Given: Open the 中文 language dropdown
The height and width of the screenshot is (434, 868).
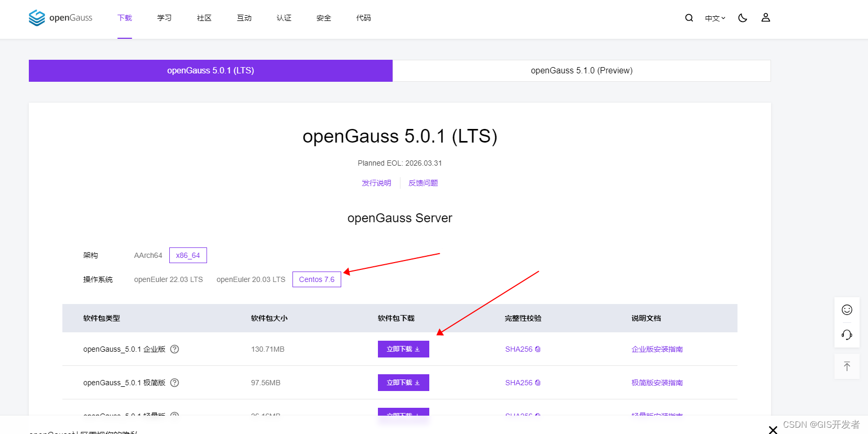Looking at the screenshot, I should coord(715,18).
